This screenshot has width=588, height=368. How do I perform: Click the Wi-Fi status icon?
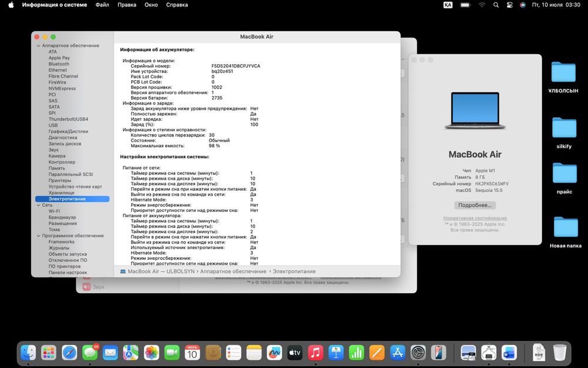click(482, 5)
